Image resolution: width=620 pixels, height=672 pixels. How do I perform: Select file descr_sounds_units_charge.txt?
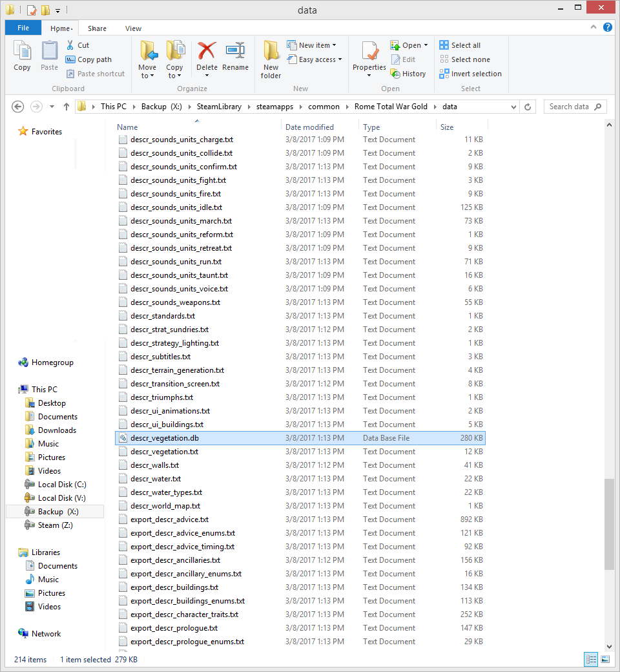pos(300,140)
